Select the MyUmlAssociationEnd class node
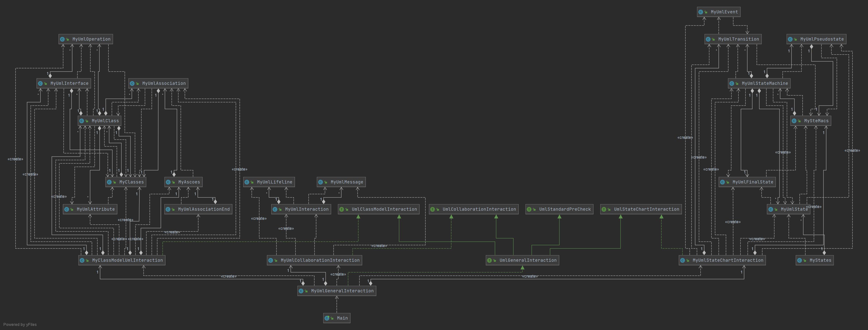The image size is (868, 330). [x=198, y=209]
